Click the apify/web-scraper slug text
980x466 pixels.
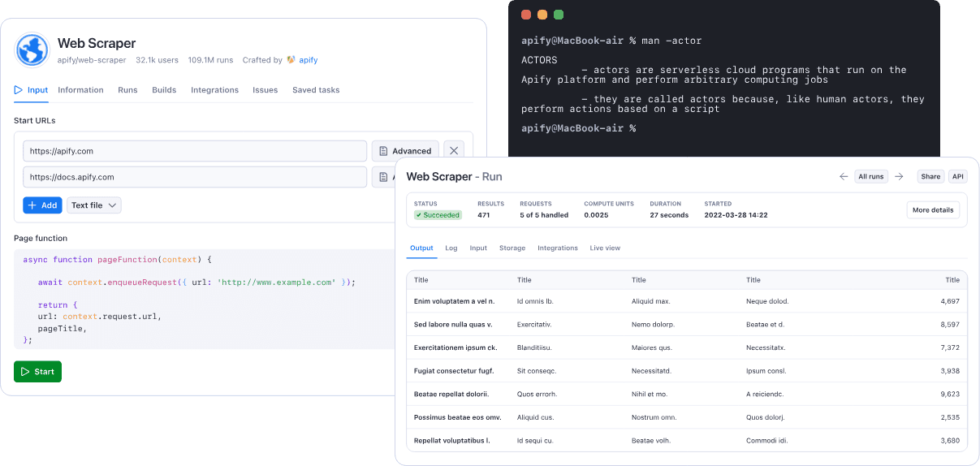coord(92,60)
